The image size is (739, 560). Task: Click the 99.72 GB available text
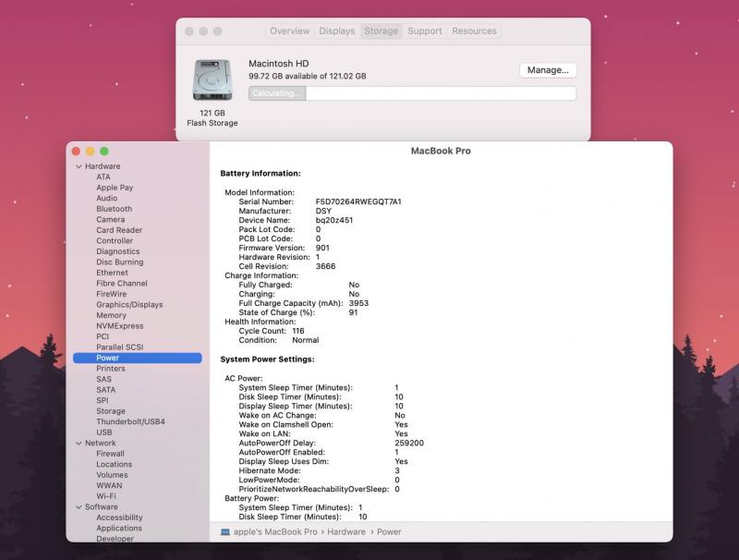point(308,77)
